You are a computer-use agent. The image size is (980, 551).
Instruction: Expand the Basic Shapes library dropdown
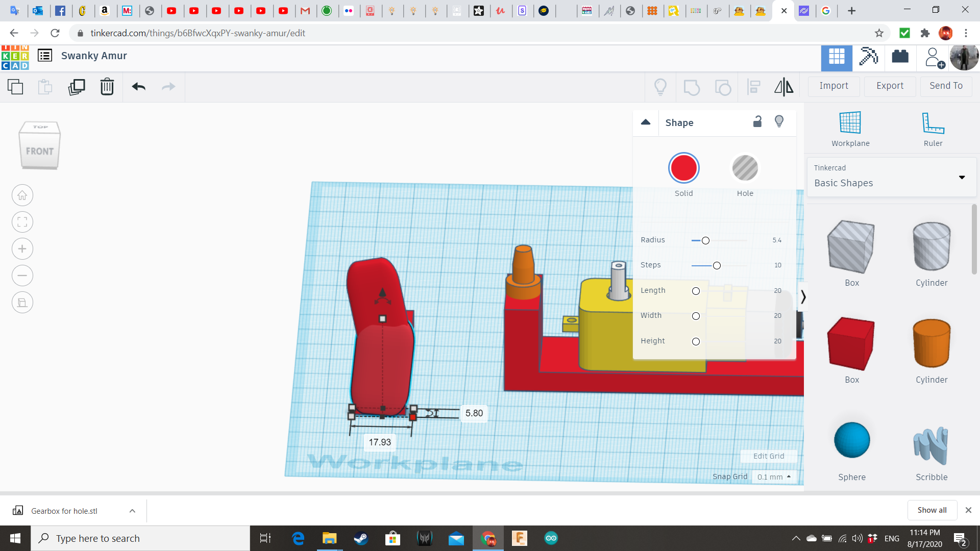coord(962,177)
